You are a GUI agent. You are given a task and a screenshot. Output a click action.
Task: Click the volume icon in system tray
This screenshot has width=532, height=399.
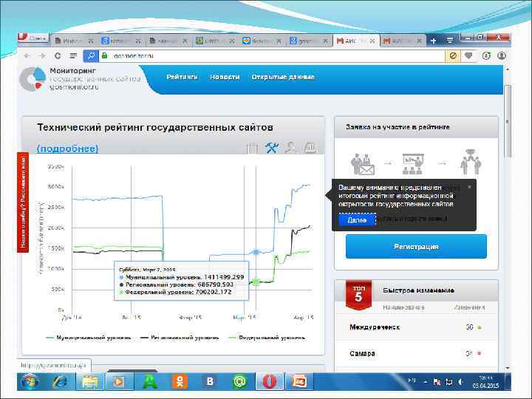(x=461, y=382)
